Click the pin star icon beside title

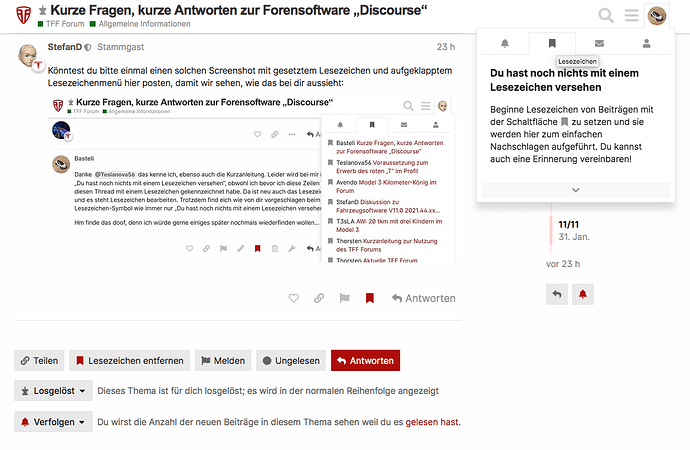click(x=42, y=10)
